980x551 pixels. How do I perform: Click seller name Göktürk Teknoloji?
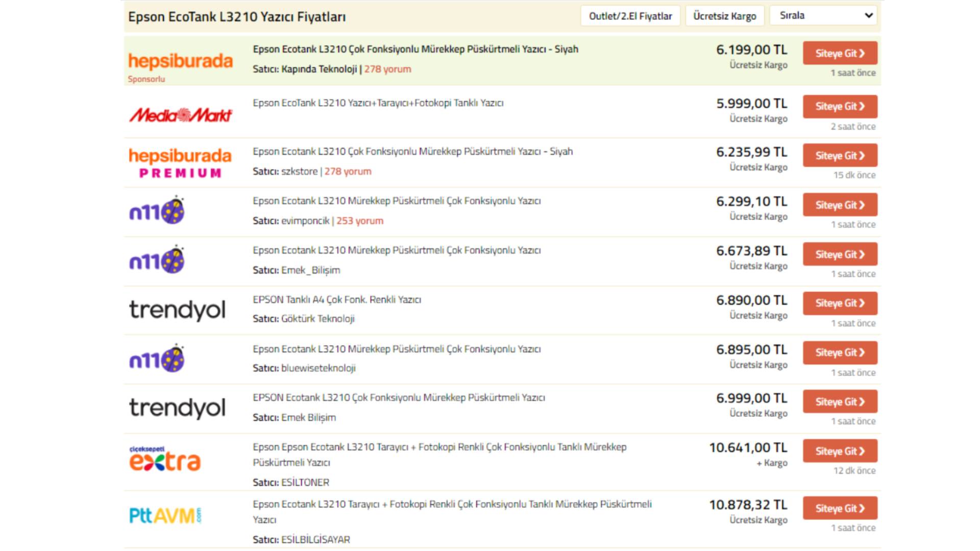coord(318,319)
